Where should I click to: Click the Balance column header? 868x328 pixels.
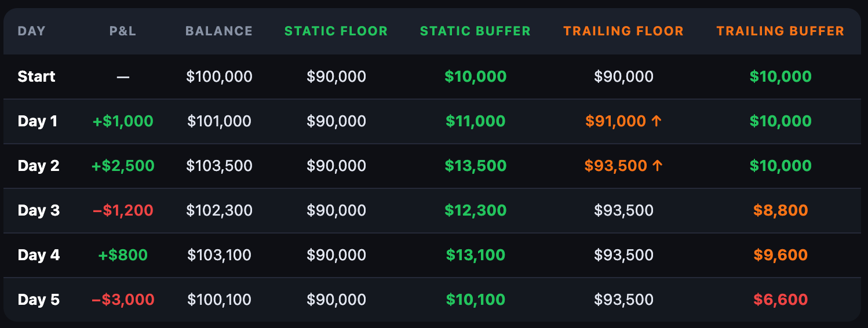[x=219, y=31]
